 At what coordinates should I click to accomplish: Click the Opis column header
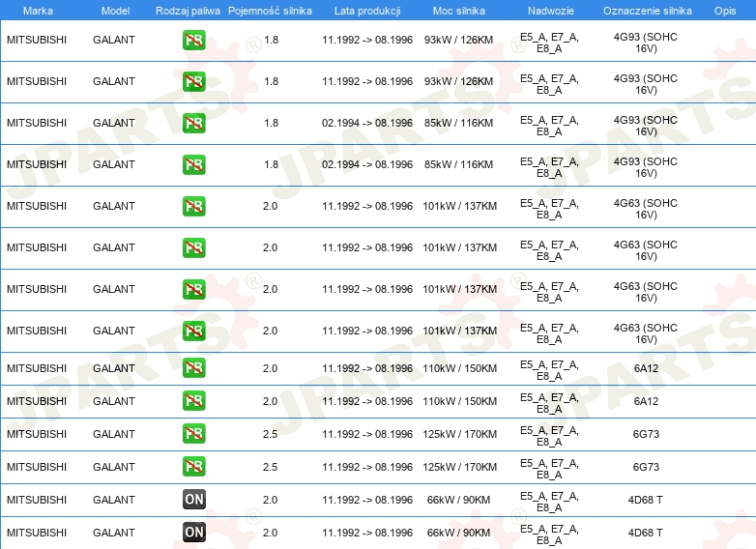[724, 11]
